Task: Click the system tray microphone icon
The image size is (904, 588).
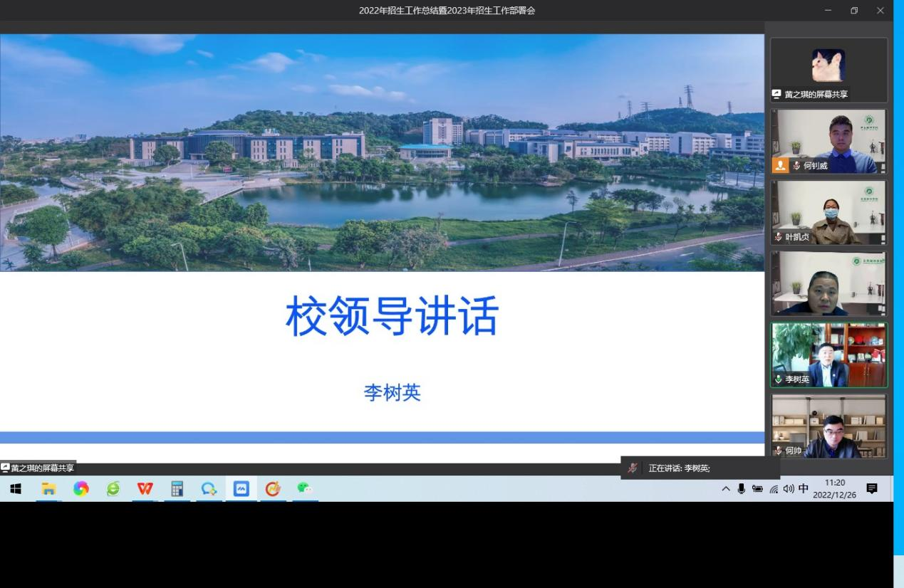Action: point(742,488)
